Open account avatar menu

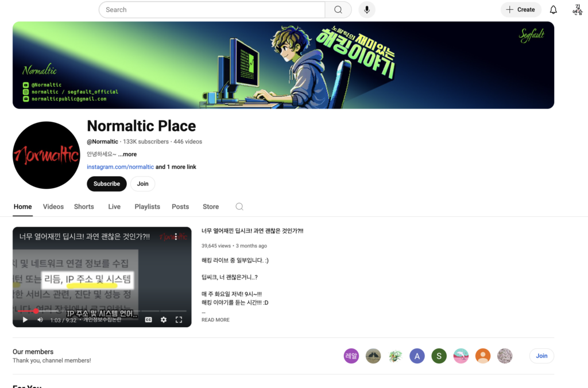click(578, 10)
